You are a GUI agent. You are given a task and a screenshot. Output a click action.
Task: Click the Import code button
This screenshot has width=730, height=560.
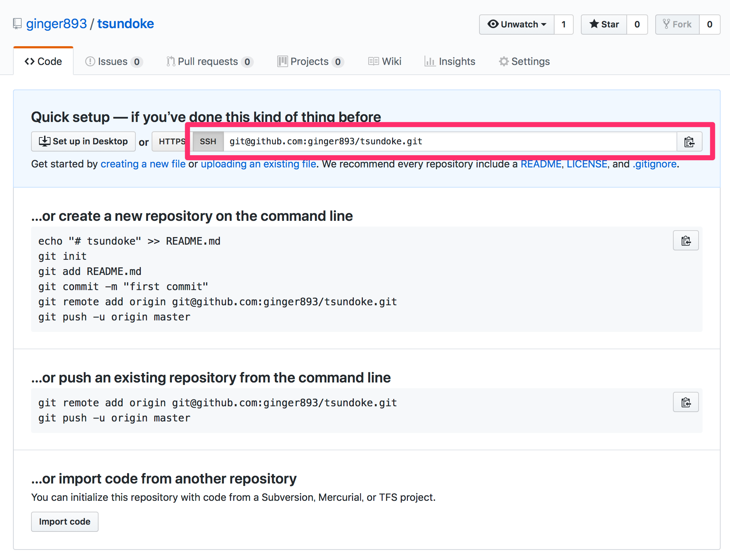[x=65, y=522]
